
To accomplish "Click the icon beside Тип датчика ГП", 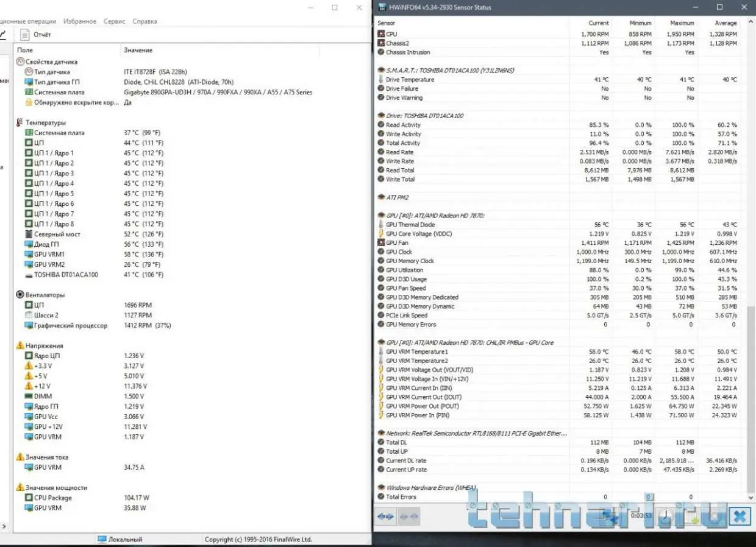I will tap(29, 82).
